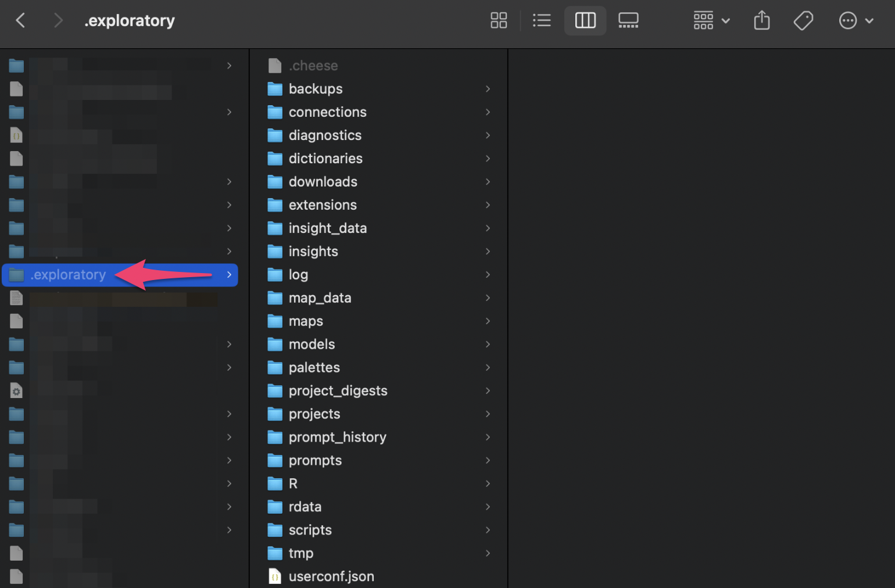The height and width of the screenshot is (588, 895).
Task: Click the maps folder icon
Action: point(275,321)
